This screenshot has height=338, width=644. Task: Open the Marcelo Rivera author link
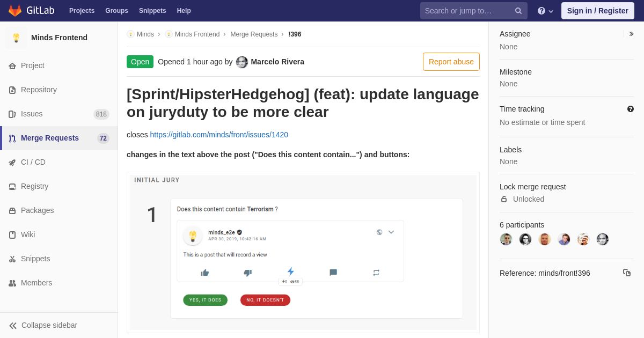(277, 62)
